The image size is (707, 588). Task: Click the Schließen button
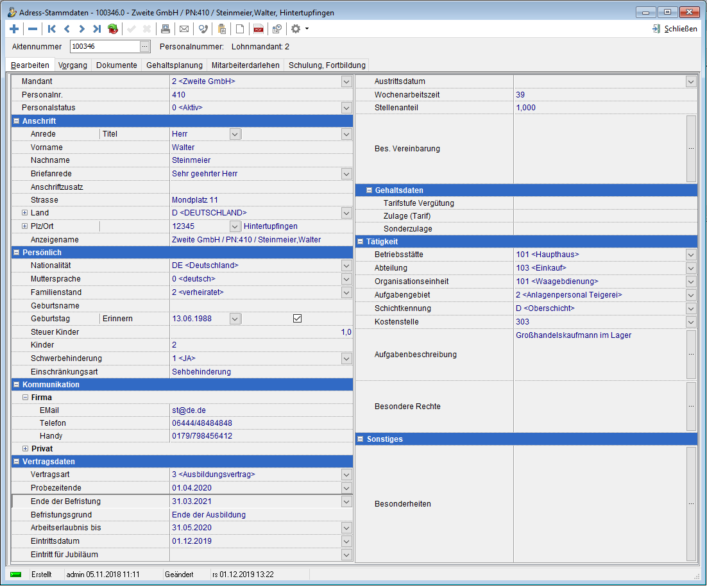coord(674,29)
